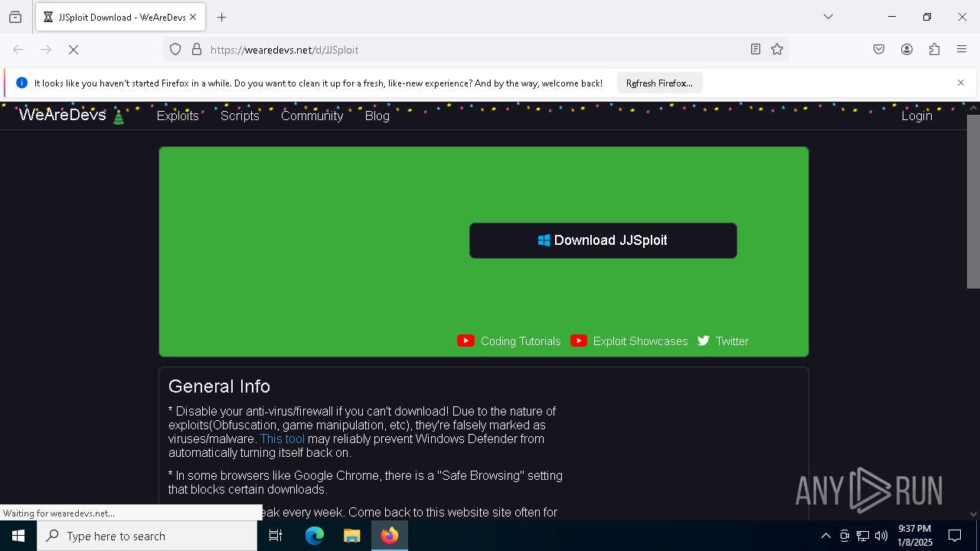Go back one page arrow
Image resolution: width=980 pixels, height=551 pixels.
(18, 50)
